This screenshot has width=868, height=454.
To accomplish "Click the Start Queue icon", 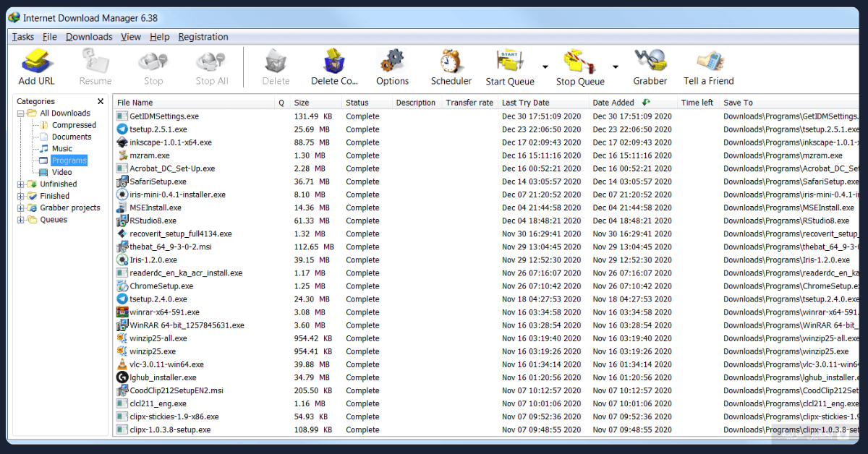I will (x=510, y=61).
